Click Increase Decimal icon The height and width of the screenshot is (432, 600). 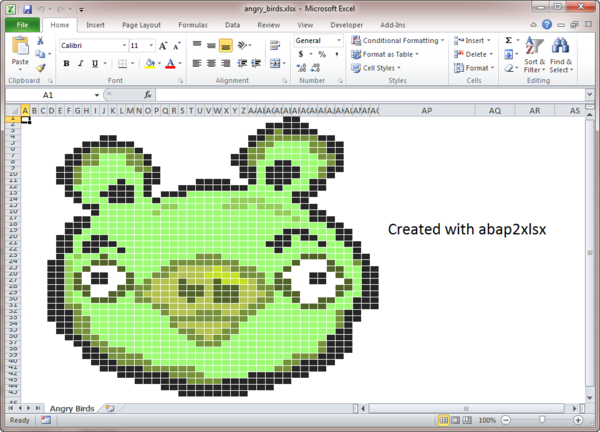click(x=301, y=68)
